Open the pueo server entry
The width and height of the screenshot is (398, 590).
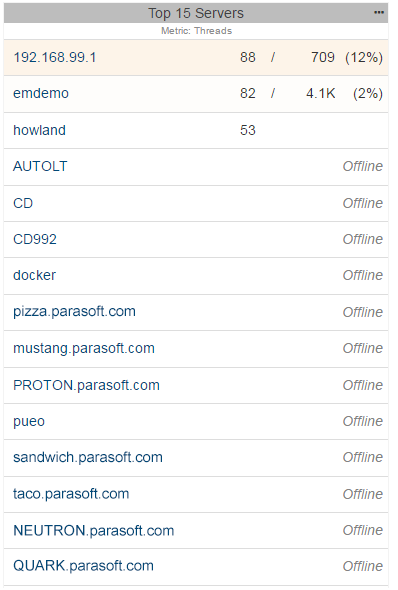coord(29,421)
